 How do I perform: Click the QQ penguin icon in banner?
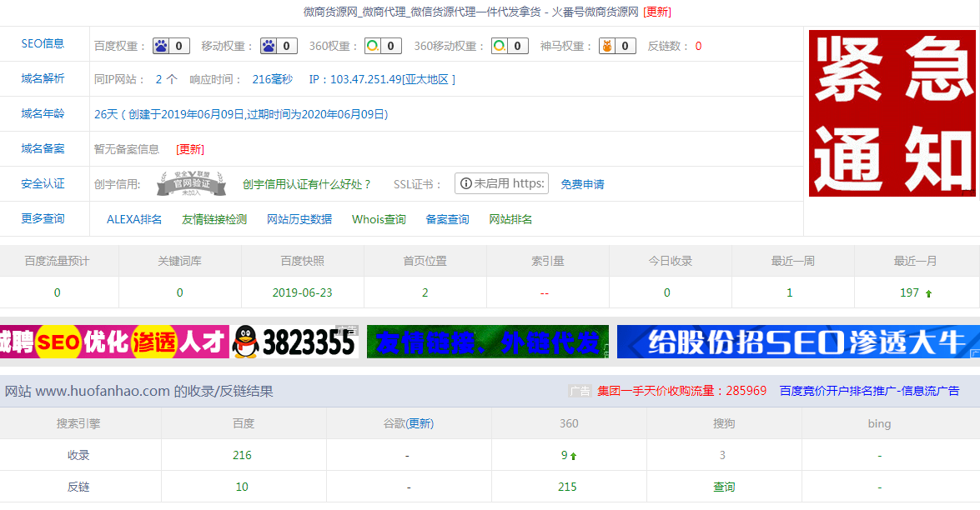245,342
